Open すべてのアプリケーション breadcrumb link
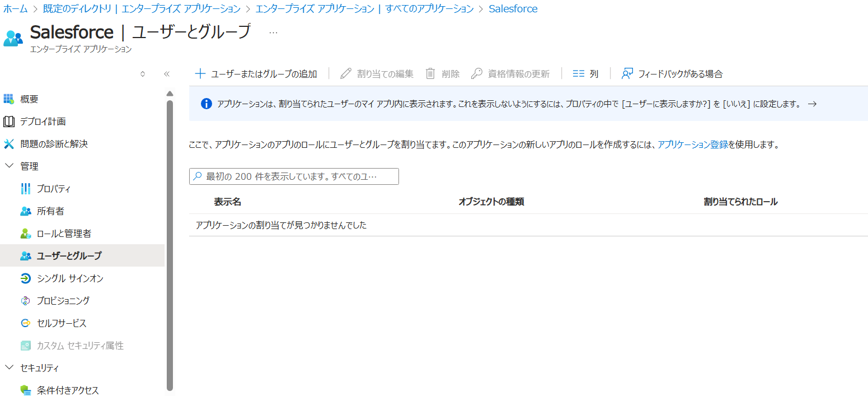The image size is (868, 396). pyautogui.click(x=364, y=8)
